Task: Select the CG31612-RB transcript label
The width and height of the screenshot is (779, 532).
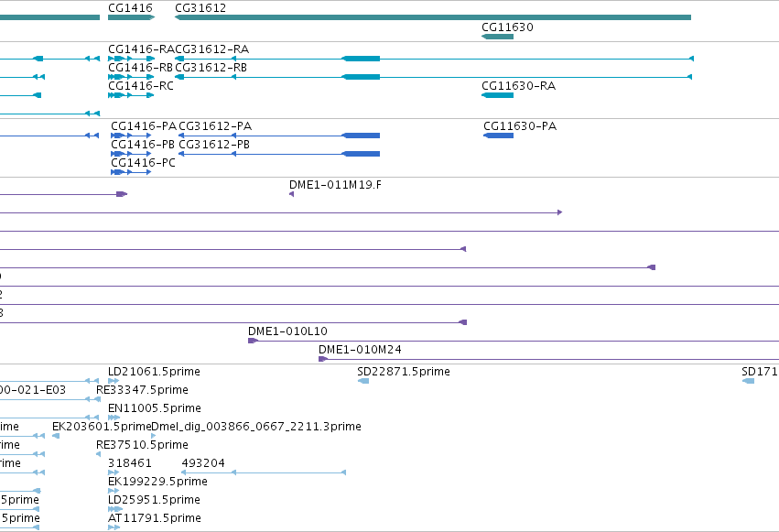Action: 211,68
